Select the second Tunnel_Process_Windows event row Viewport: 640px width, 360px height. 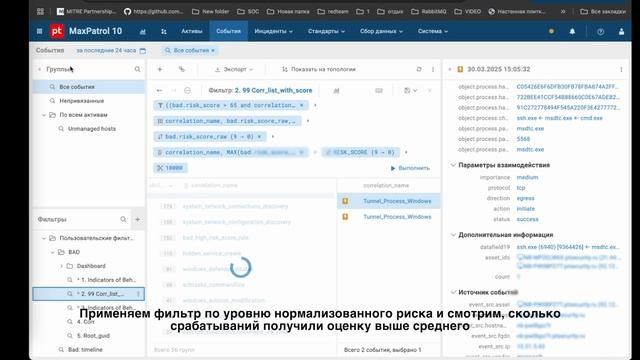click(x=389, y=217)
